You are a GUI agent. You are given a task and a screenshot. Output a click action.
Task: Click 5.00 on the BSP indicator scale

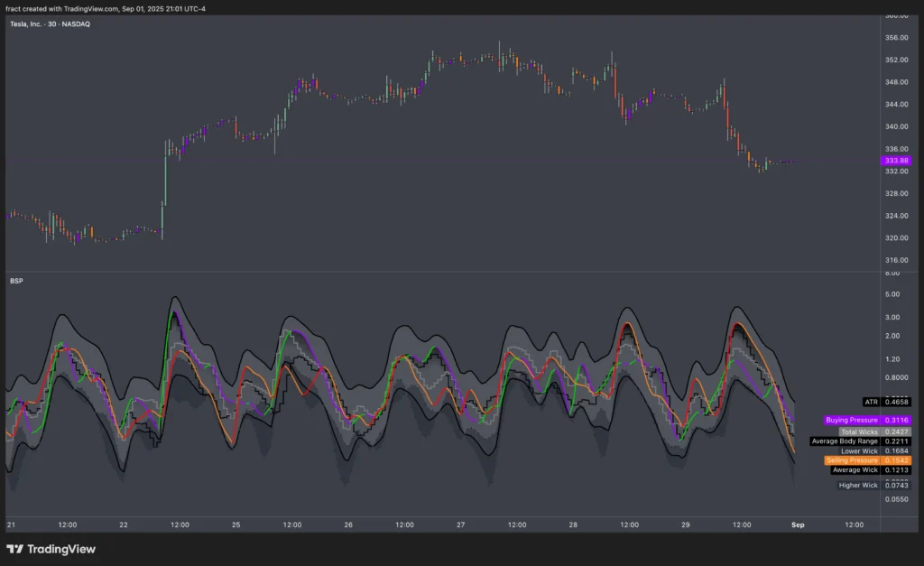tap(892, 294)
